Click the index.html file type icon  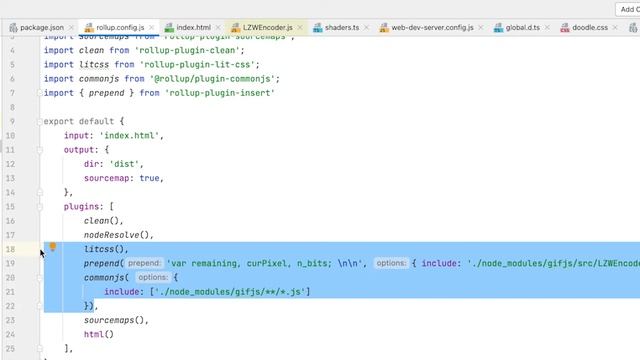point(169,27)
